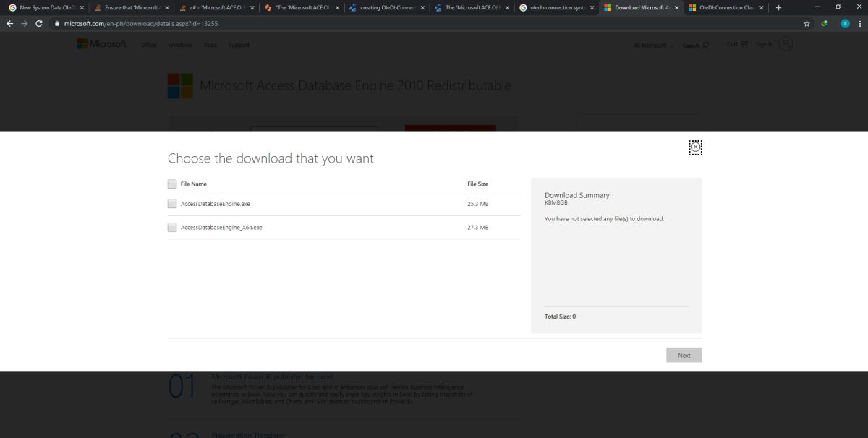Expand the All Microsoft dropdown

[653, 45]
